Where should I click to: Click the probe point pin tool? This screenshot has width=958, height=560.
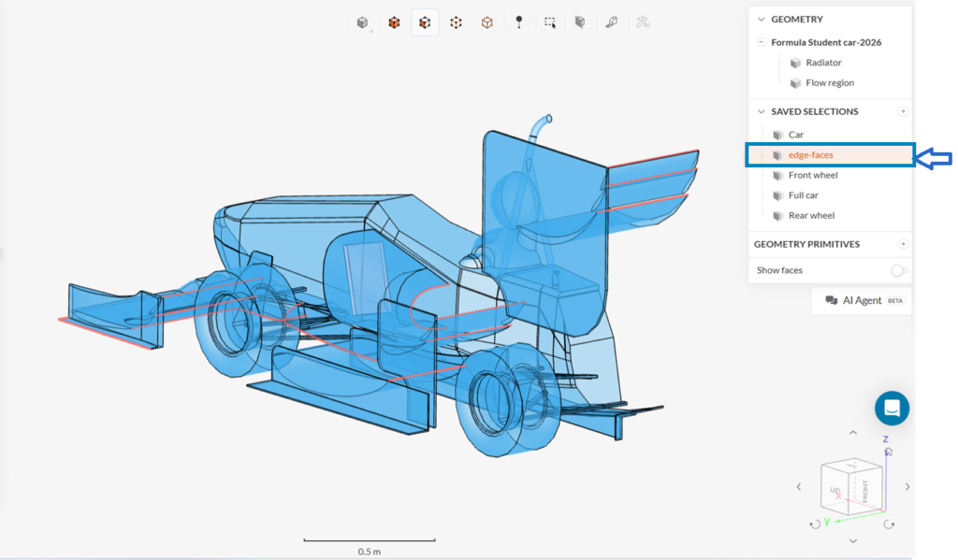pos(518,22)
